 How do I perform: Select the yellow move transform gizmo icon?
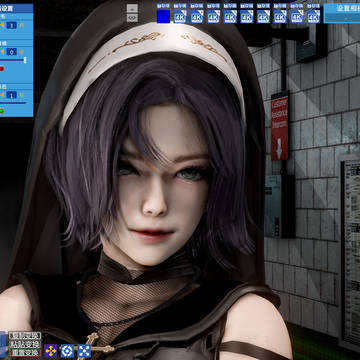[x=50, y=351]
